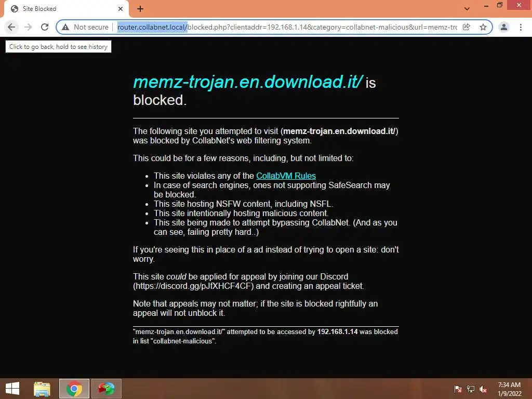The width and height of the screenshot is (532, 399).
Task: Open Action Center flag in system tray
Action: [458, 389]
